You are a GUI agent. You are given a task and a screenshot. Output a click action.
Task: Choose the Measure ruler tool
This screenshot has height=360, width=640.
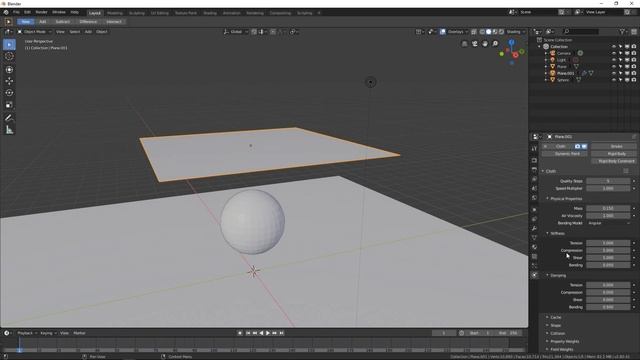pos(9,130)
